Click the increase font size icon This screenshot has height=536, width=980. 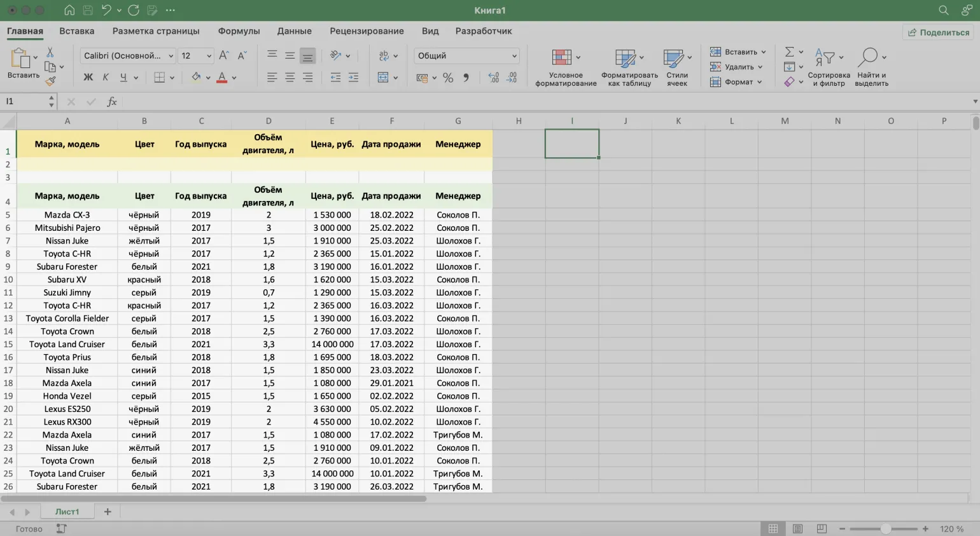click(223, 56)
